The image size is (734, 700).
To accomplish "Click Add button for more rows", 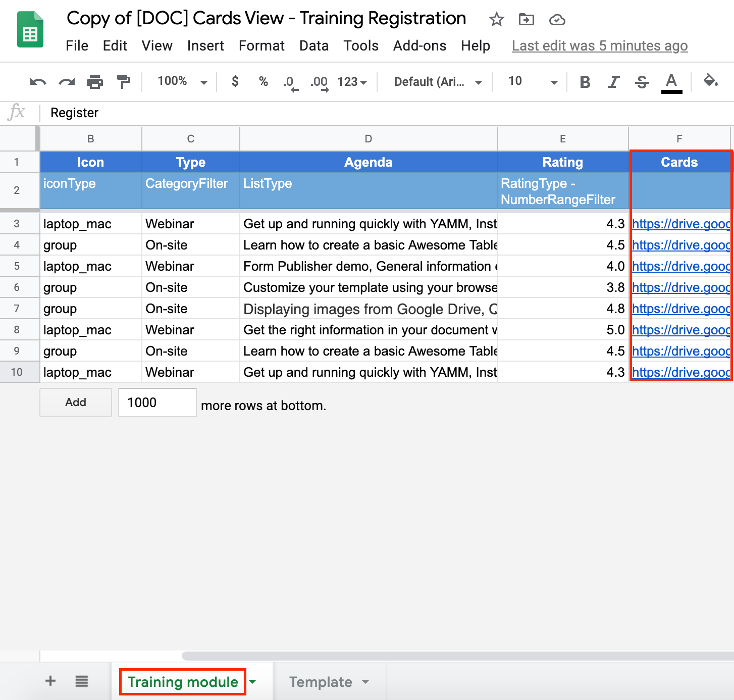I will point(76,403).
